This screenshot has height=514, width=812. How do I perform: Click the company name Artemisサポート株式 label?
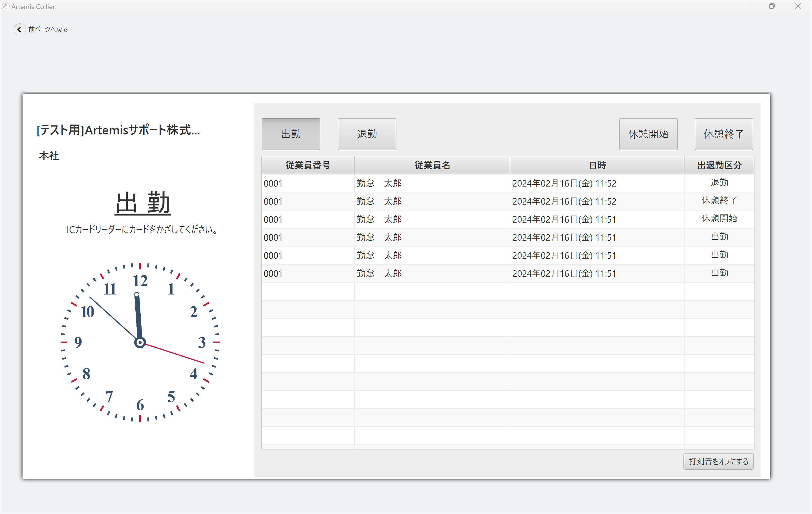tap(118, 130)
